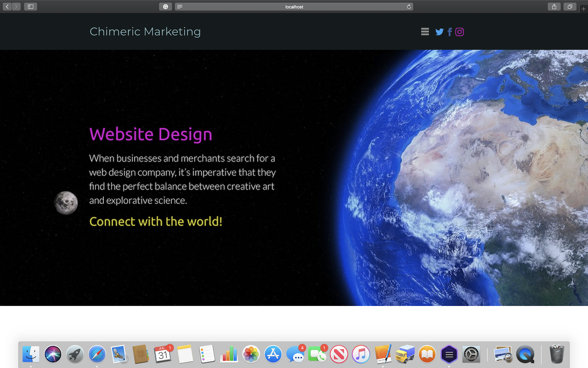
Task: Click the Website Design heading
Action: pyautogui.click(x=151, y=134)
